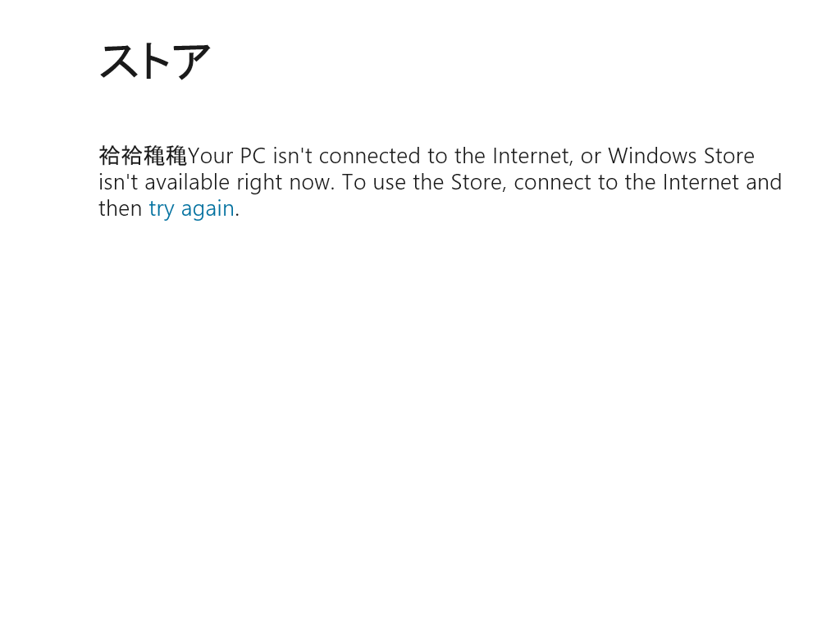Click the ア character in the heading

[x=193, y=61]
